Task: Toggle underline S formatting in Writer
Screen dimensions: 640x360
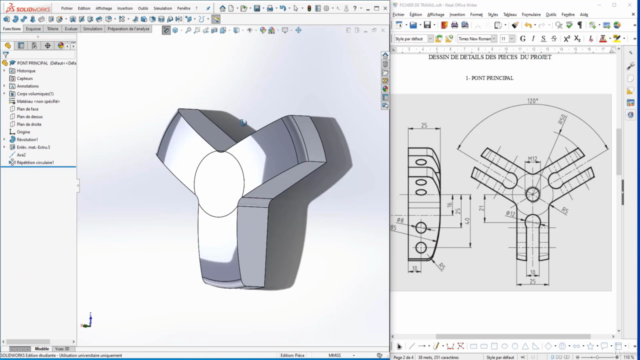Action: tap(543, 39)
